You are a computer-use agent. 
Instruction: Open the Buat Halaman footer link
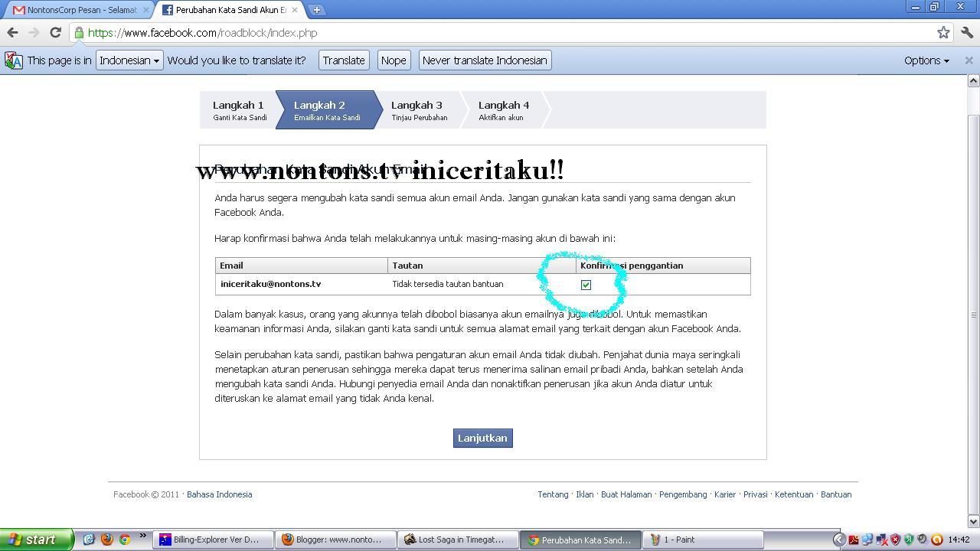626,494
